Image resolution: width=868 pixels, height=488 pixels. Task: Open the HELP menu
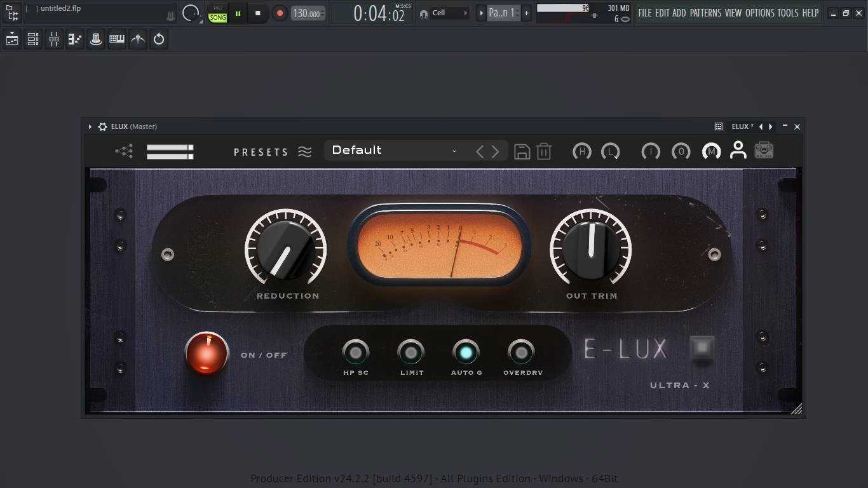coord(810,13)
